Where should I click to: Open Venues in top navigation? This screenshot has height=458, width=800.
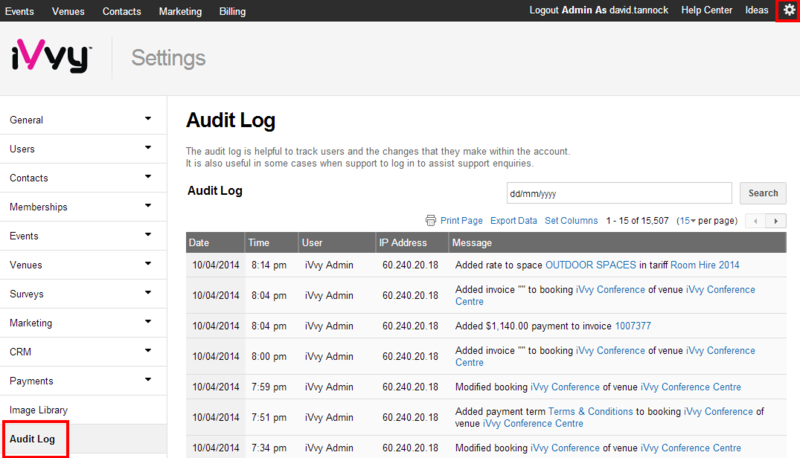(68, 11)
